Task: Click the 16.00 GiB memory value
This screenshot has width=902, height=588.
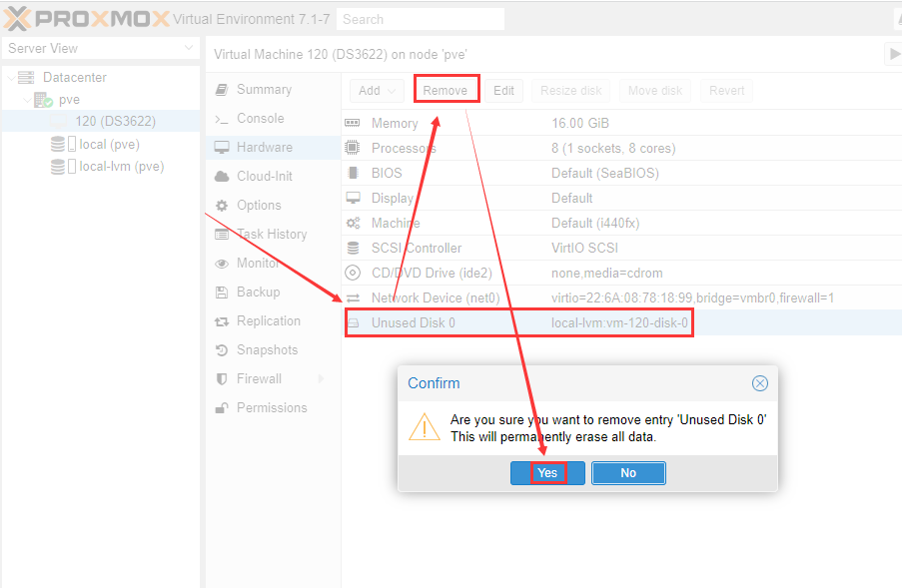Action: click(x=579, y=123)
